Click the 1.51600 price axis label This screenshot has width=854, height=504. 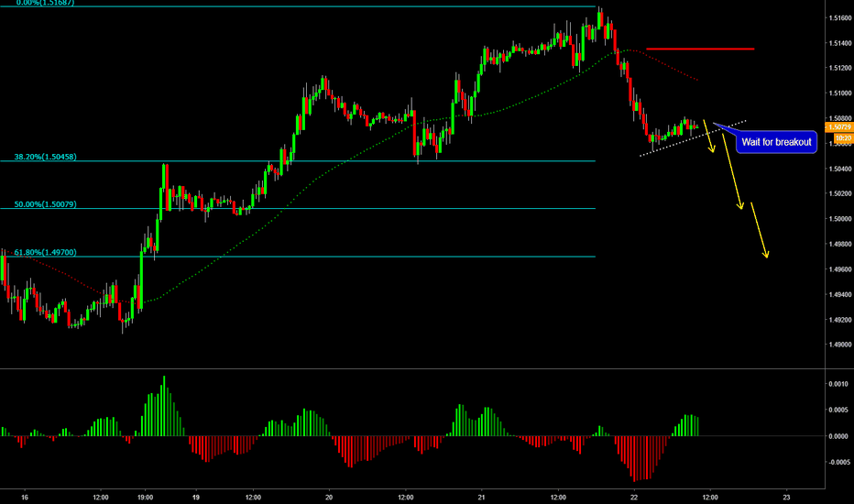coord(840,18)
